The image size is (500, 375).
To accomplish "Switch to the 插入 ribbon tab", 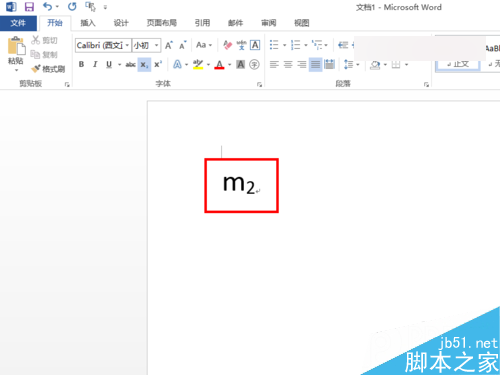I will coord(88,23).
